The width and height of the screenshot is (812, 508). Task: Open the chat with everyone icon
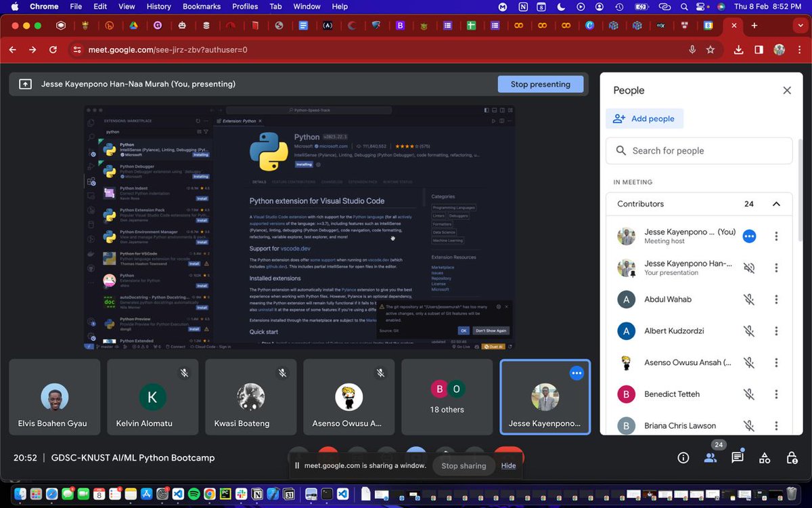point(738,458)
